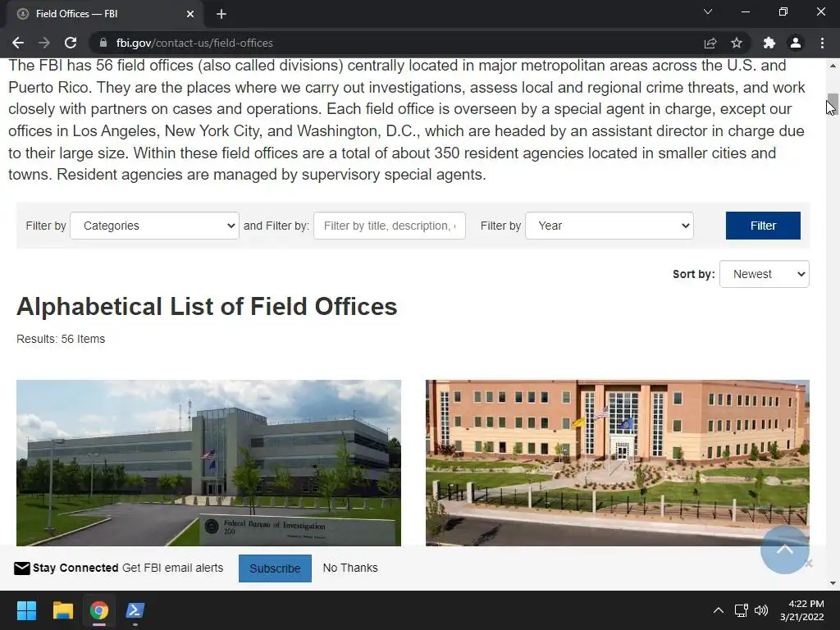Image resolution: width=840 pixels, height=630 pixels.
Task: Restore down the Chrome window
Action: pyautogui.click(x=783, y=11)
